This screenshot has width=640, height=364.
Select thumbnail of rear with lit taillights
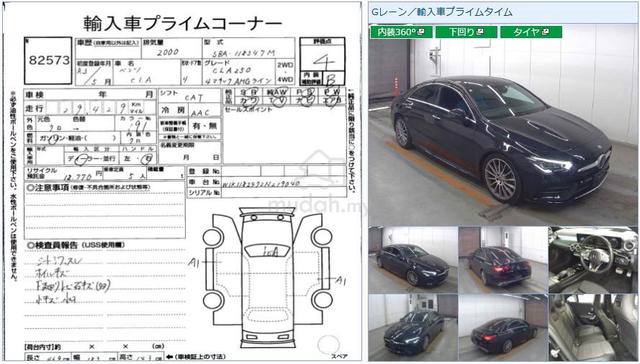coord(503,260)
